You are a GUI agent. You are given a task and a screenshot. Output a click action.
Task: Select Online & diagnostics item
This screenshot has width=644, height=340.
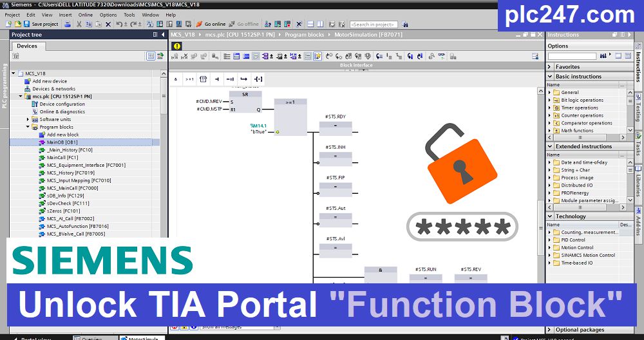coord(62,111)
